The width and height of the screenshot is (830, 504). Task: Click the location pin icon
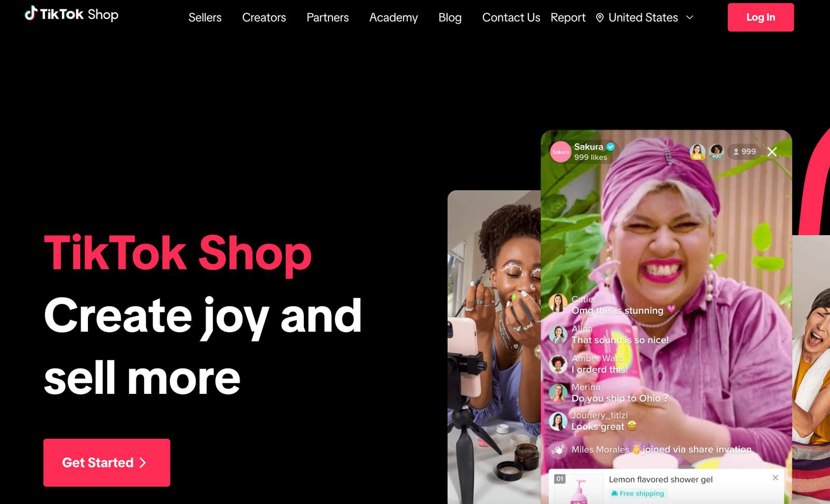[600, 18]
